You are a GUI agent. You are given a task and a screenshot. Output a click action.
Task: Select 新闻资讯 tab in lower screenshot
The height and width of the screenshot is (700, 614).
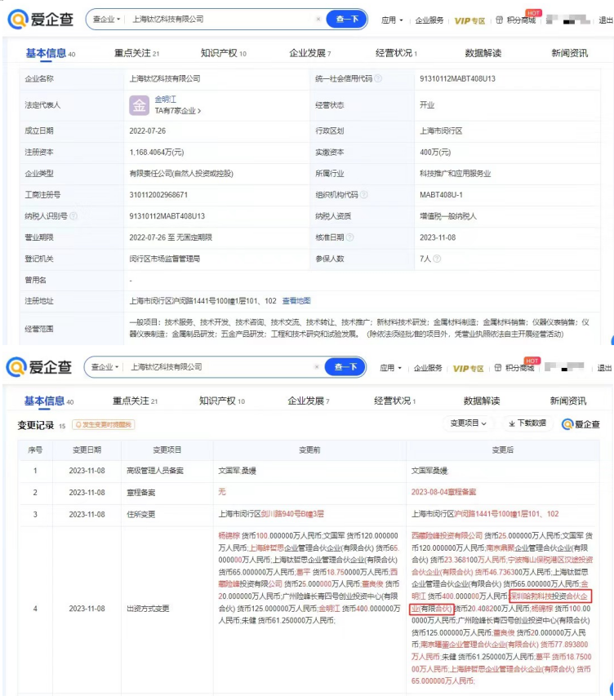coord(568,401)
